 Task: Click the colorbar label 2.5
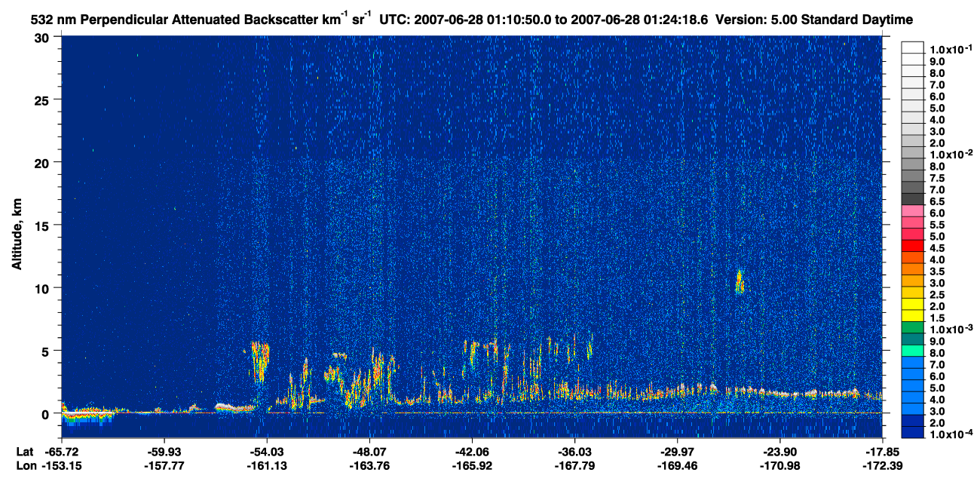936,295
